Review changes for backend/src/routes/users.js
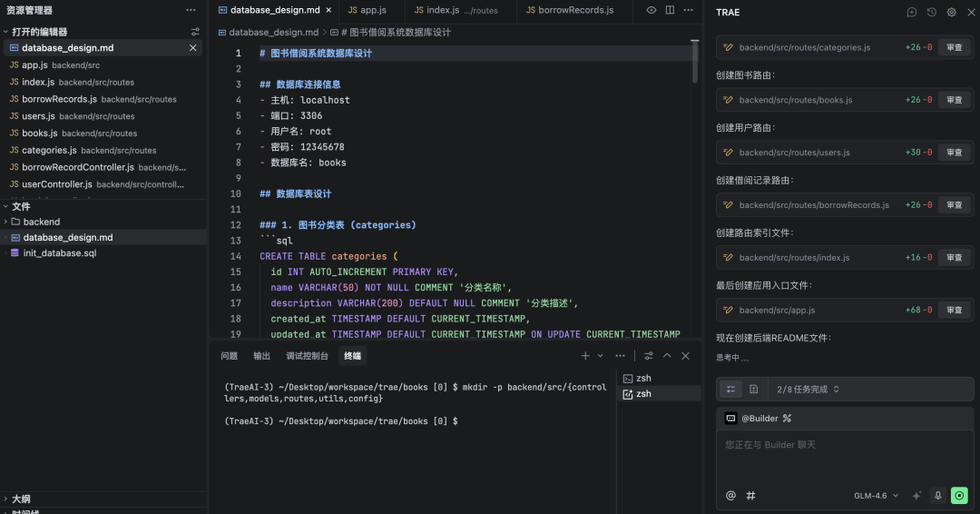 [x=955, y=153]
